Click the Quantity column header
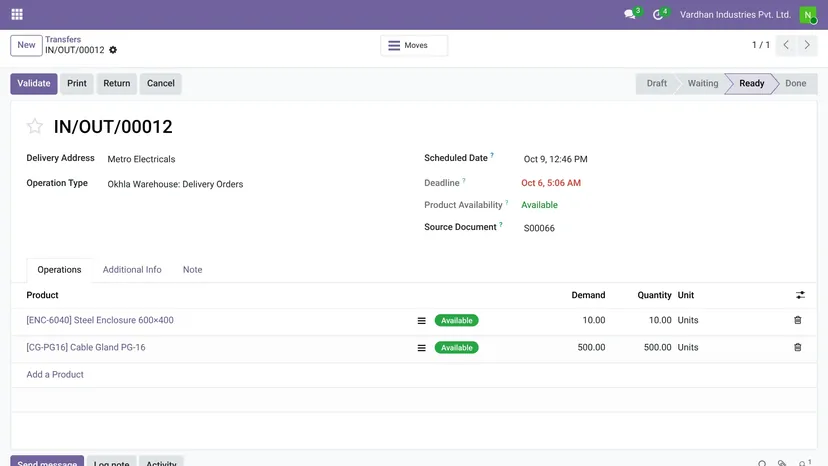The image size is (828, 466). click(654, 295)
